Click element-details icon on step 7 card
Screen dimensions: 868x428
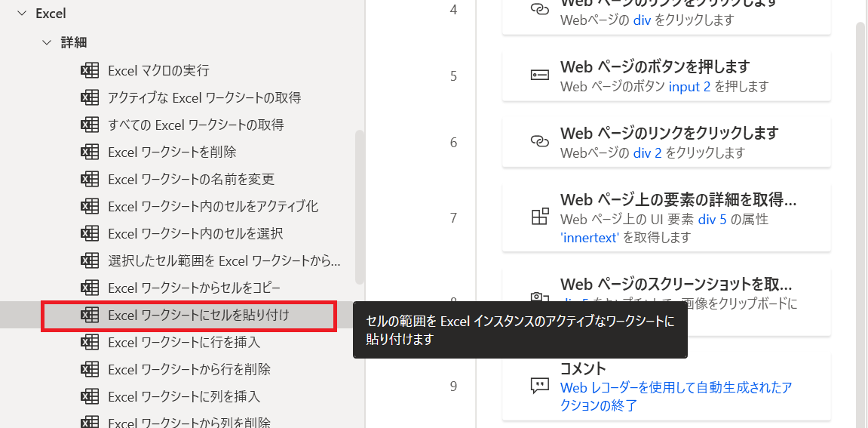(539, 217)
